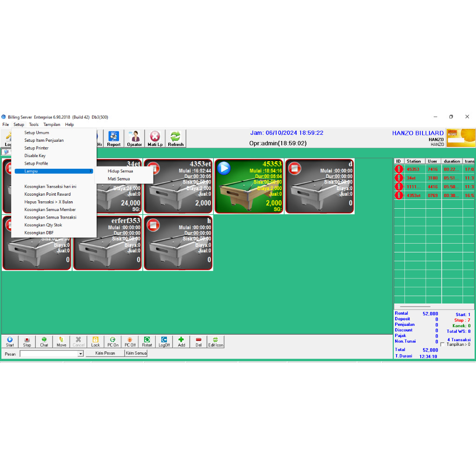Click the Kirim Semua button
Viewport: 476px width, 476px height.
(136, 353)
